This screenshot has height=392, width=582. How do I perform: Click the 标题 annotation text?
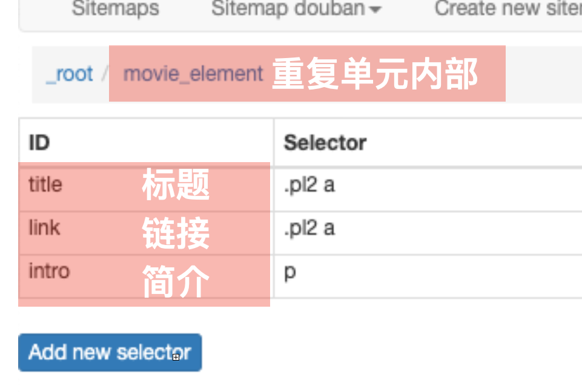click(176, 185)
